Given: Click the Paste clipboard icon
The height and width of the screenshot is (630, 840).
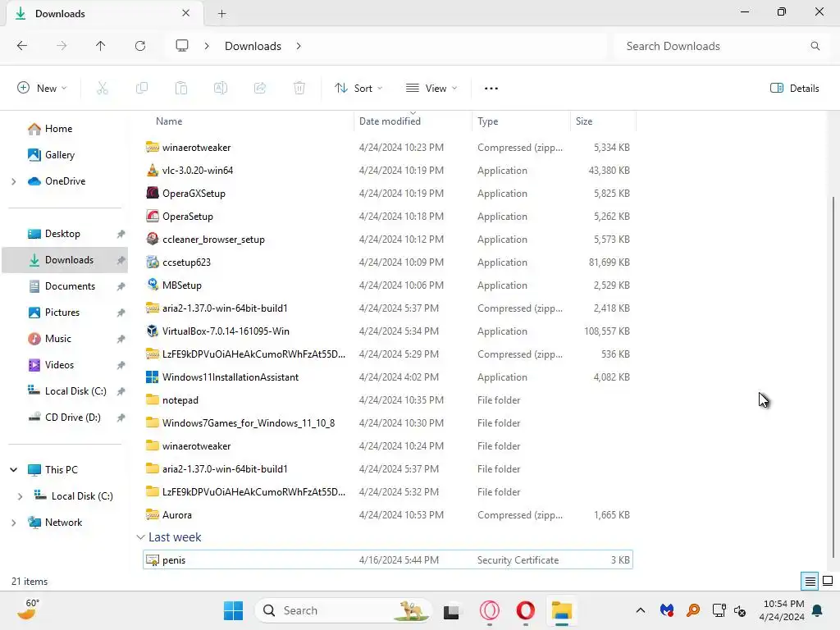Looking at the screenshot, I should (x=181, y=89).
